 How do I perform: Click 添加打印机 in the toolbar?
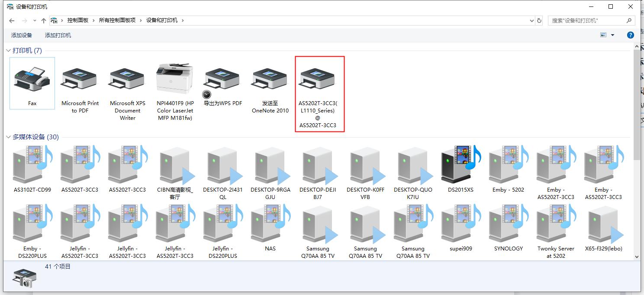point(58,35)
